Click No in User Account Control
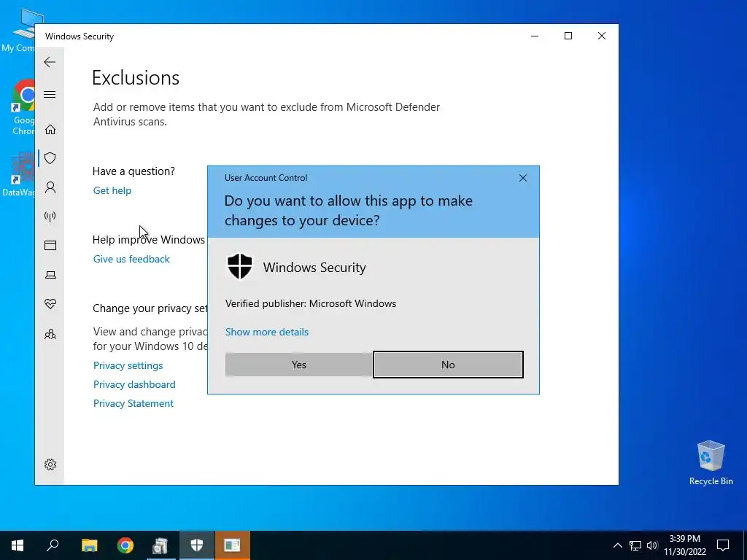The image size is (747, 560). tap(448, 365)
